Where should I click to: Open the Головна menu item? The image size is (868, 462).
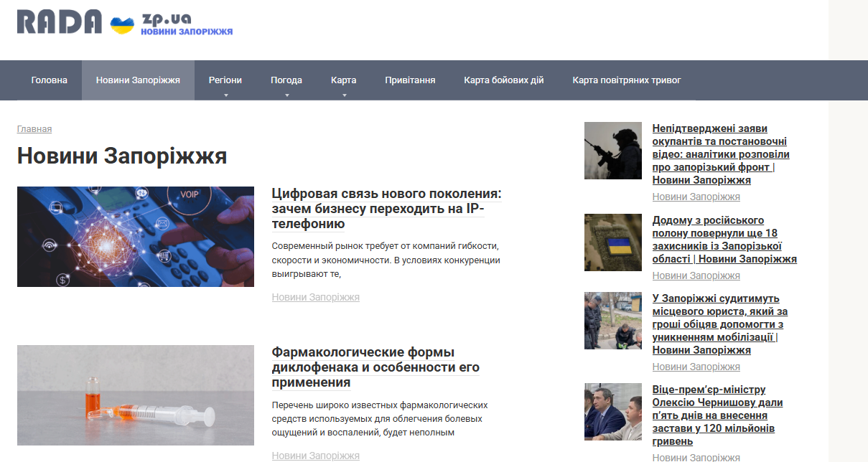[50, 80]
